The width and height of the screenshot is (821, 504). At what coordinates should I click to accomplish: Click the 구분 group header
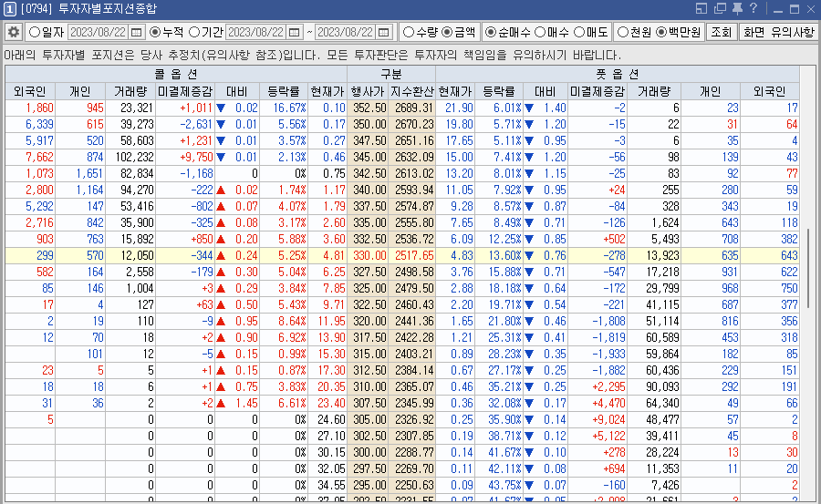tap(391, 75)
